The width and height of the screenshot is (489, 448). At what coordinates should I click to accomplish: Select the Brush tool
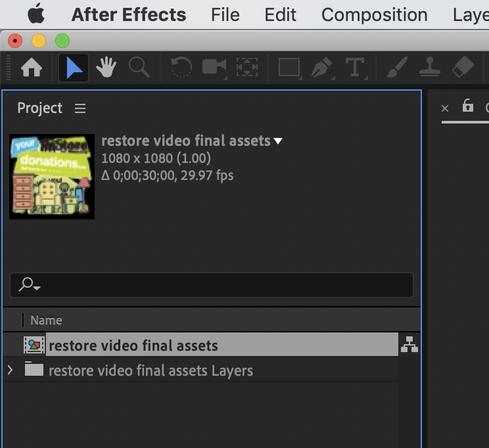tap(397, 67)
